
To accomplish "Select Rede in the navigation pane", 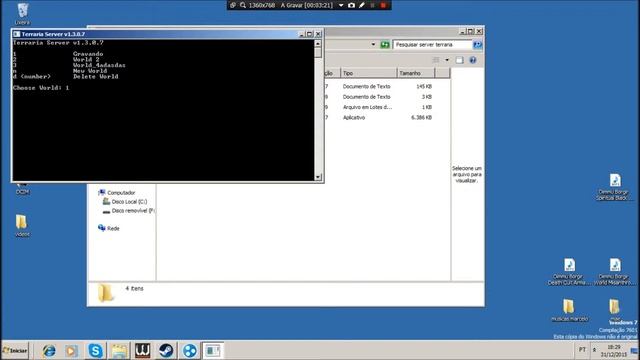I will (109, 228).
